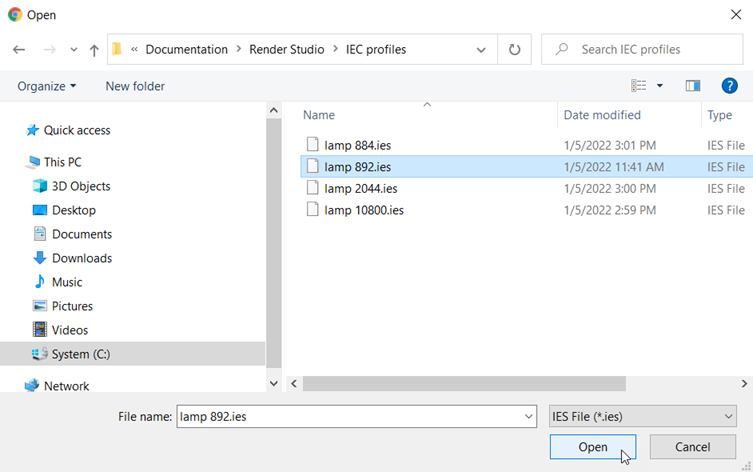Screen dimensions: 753x472
Task: Sort files by Name column
Action: pos(319,115)
